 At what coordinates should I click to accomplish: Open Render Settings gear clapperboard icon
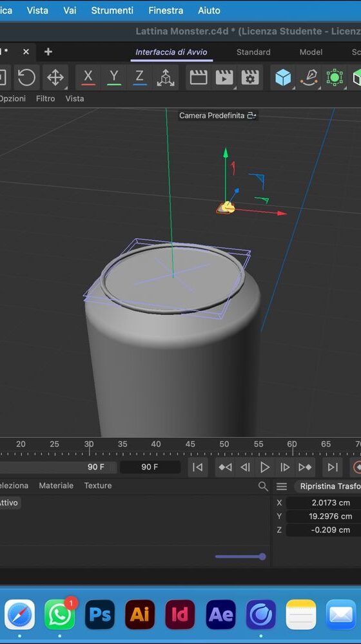tap(250, 77)
